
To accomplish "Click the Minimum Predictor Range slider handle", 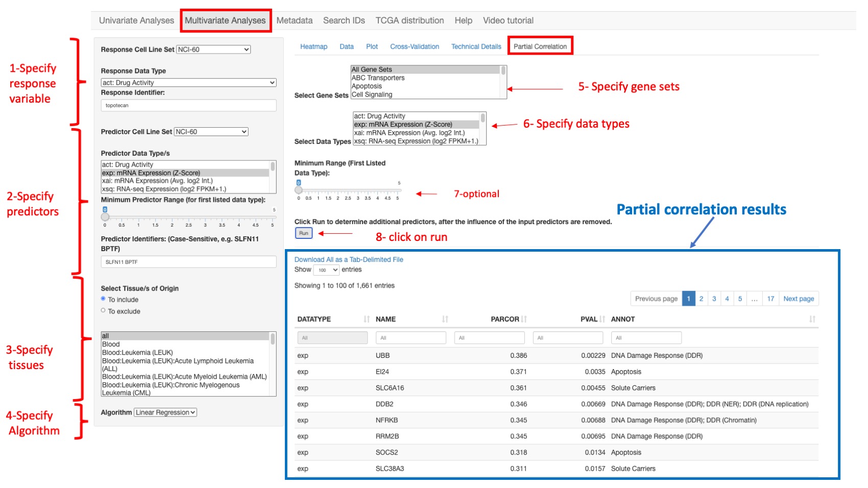I will (x=105, y=216).
